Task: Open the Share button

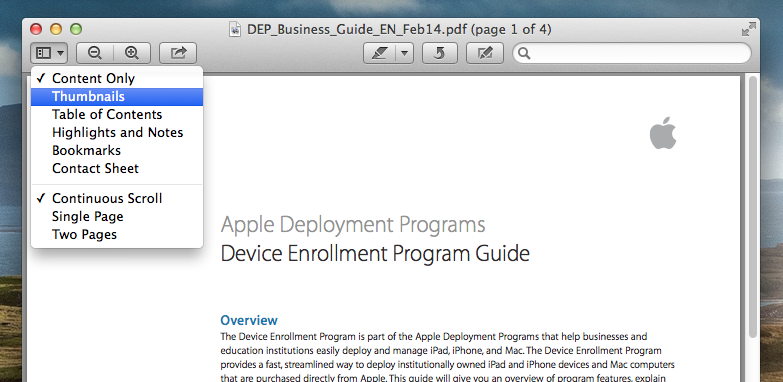Action: 178,53
